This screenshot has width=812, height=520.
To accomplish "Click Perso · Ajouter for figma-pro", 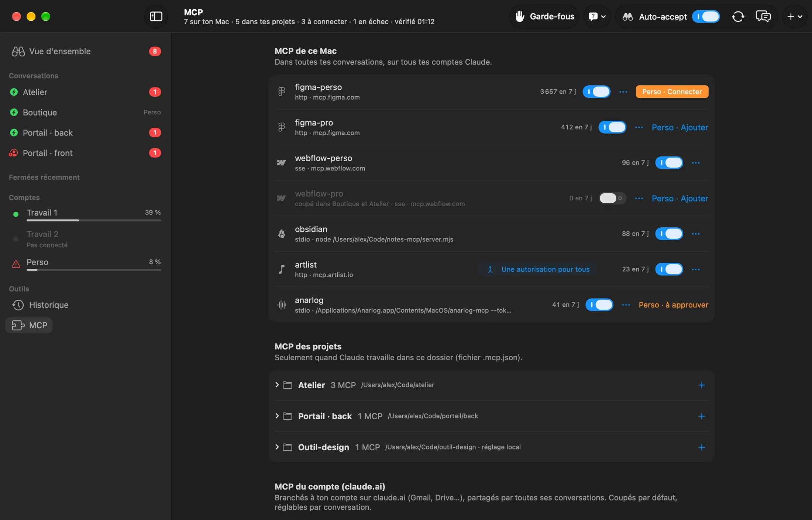I will [680, 127].
